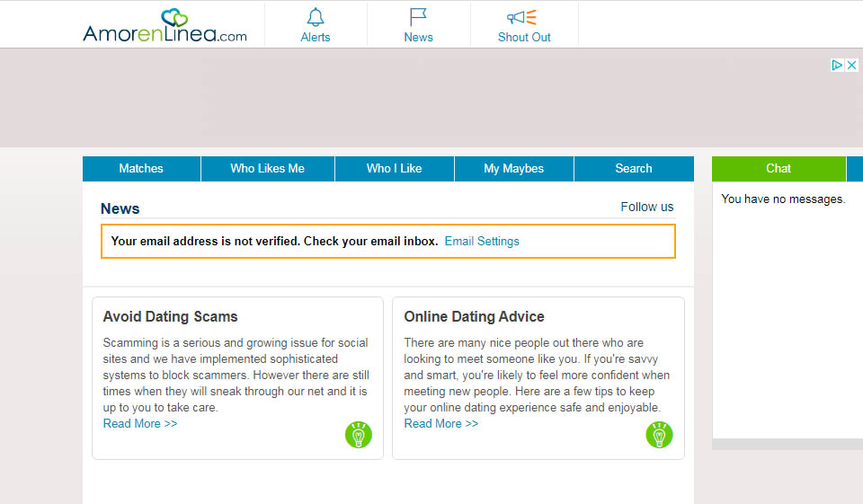
Task: Click the AdChoices triangle icon on the ad
Action: 837,65
